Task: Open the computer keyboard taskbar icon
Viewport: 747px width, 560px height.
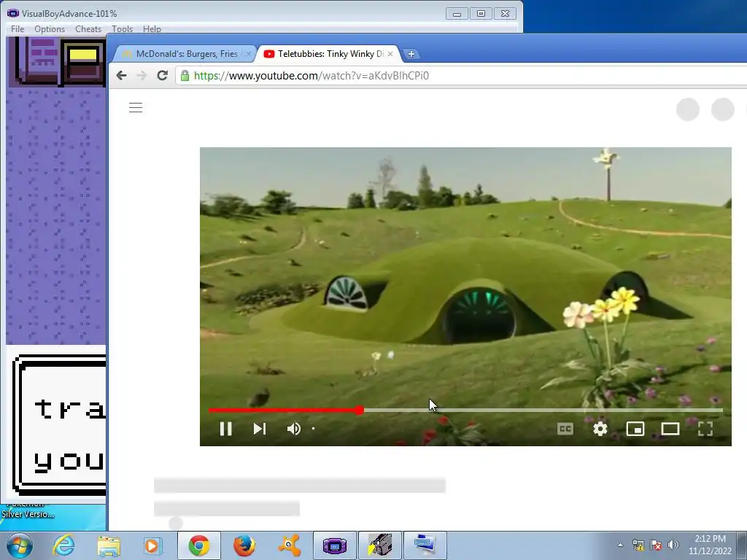Action: pyautogui.click(x=425, y=545)
